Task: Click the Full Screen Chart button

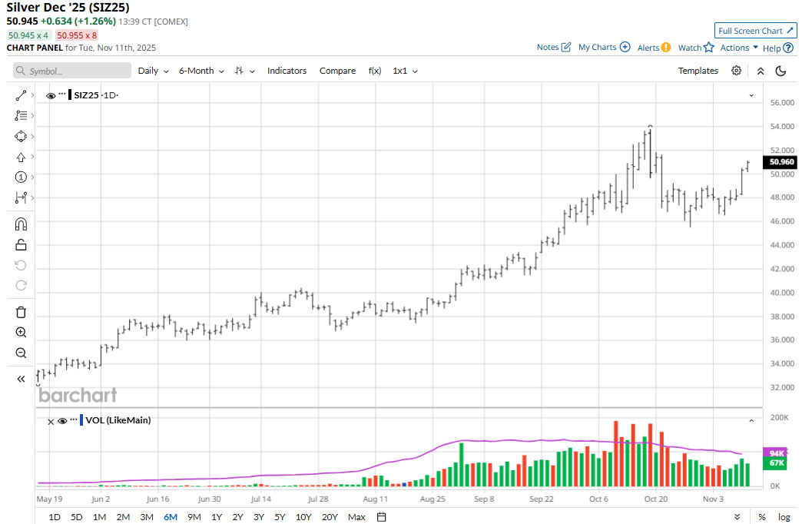Action: pos(756,31)
